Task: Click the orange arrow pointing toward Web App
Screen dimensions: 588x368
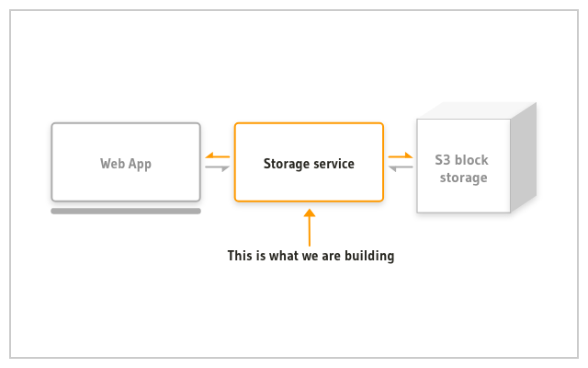Action: [218, 155]
